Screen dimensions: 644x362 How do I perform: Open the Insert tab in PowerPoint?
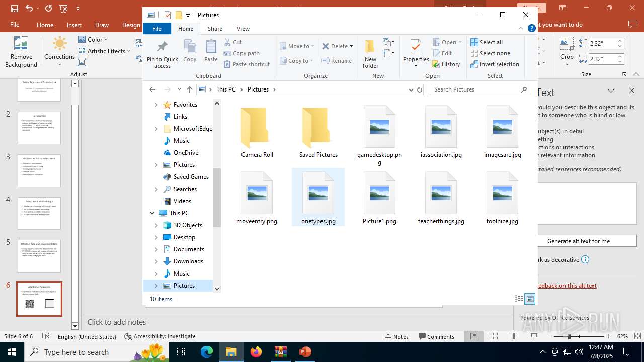pyautogui.click(x=74, y=25)
